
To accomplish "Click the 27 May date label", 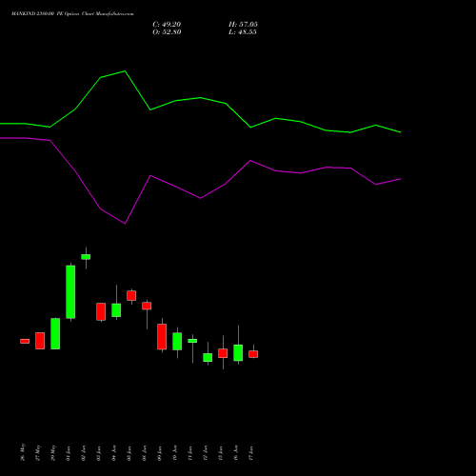I will (x=38, y=452).
